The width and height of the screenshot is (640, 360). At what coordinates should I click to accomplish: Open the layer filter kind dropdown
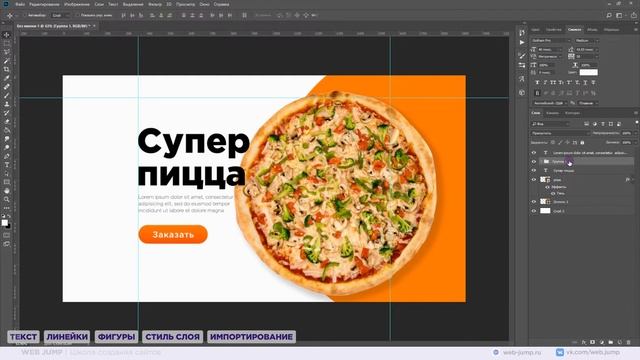(x=550, y=124)
